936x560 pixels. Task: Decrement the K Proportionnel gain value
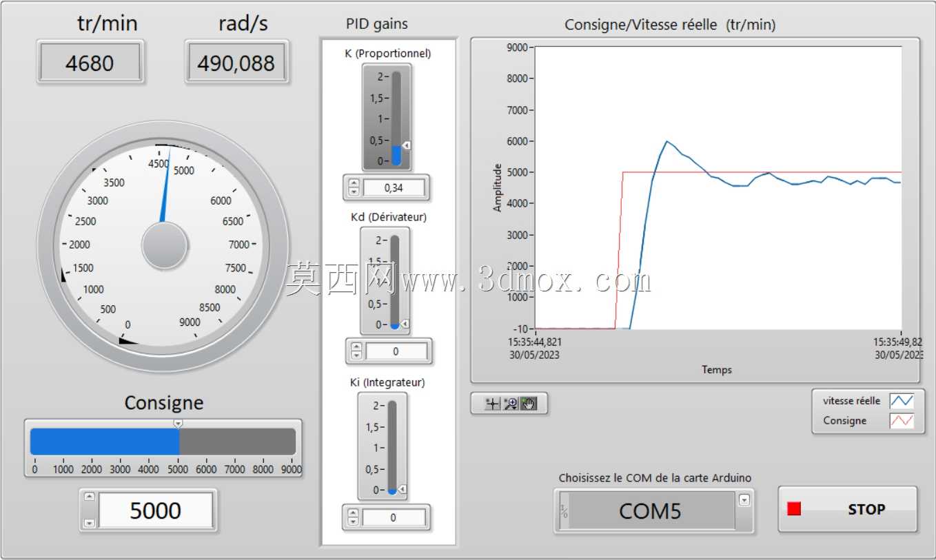(354, 191)
